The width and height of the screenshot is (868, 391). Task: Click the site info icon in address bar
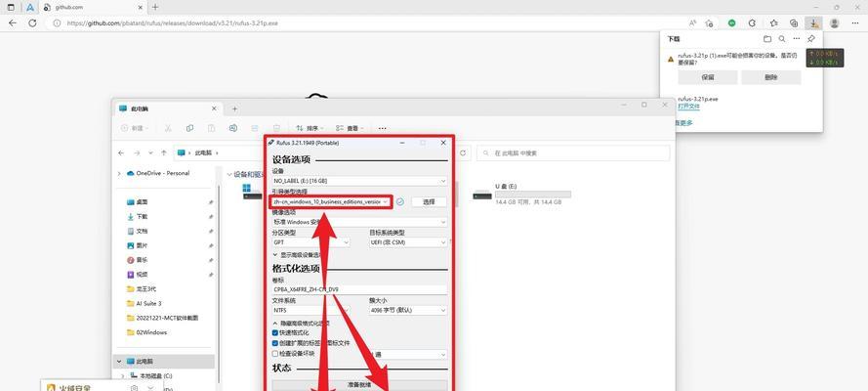[57, 23]
